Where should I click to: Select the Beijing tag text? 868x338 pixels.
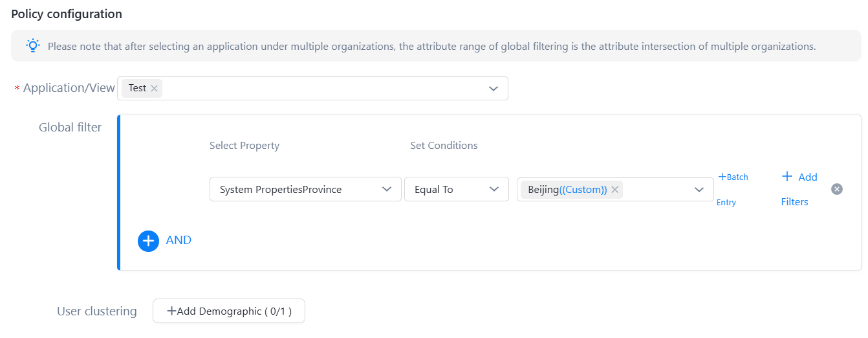pyautogui.click(x=543, y=190)
